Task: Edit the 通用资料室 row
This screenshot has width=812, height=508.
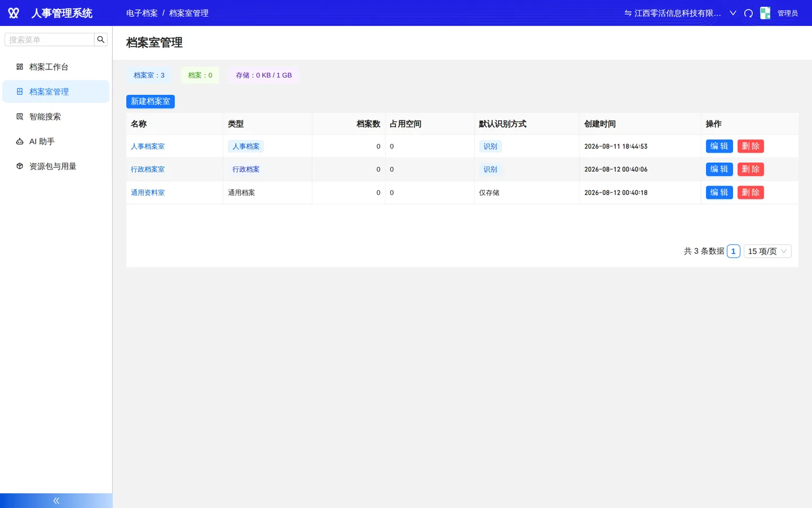Action: [719, 192]
